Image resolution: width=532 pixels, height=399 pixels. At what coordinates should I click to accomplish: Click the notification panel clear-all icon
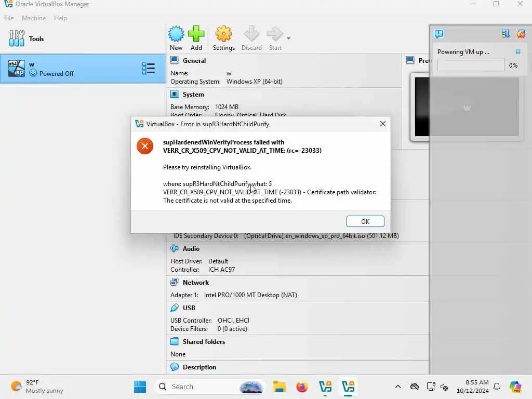click(x=521, y=34)
